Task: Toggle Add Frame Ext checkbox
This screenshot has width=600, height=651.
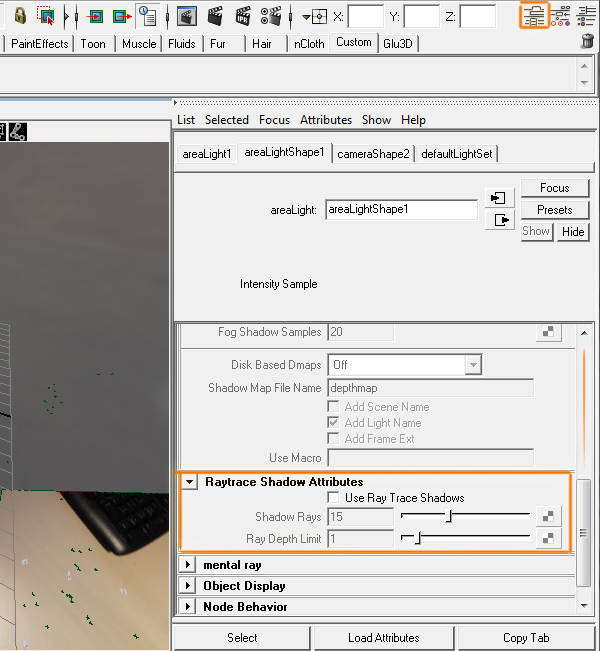Action: pos(333,438)
